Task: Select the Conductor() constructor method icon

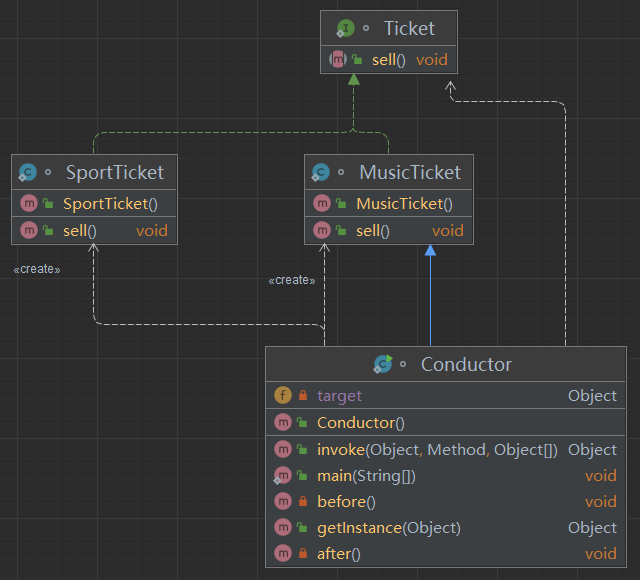Action: pos(283,422)
